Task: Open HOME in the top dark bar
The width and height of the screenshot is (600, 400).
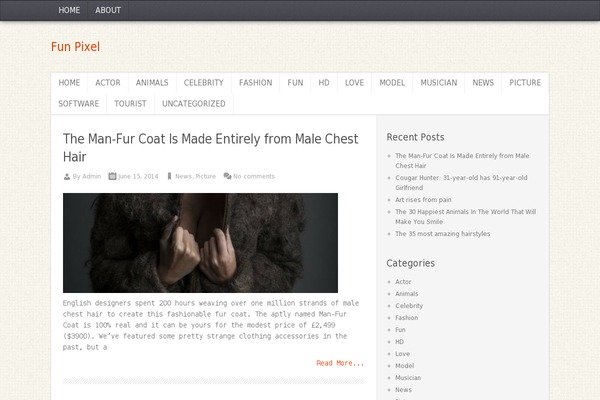Action: pyautogui.click(x=69, y=10)
